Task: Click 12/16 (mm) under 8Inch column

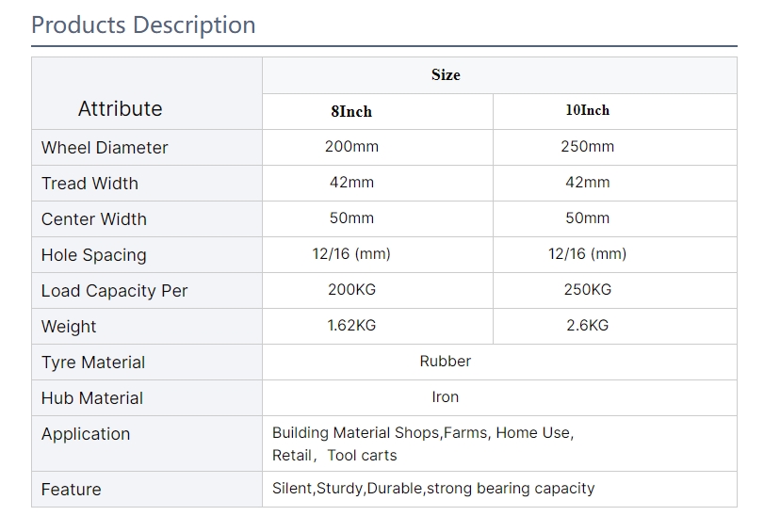Action: pos(351,254)
